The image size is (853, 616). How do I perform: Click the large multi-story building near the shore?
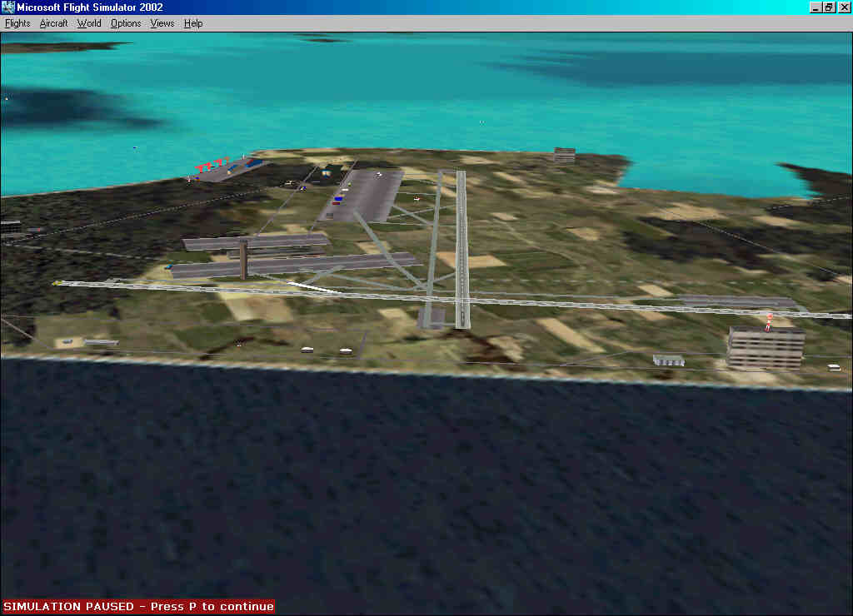click(765, 347)
